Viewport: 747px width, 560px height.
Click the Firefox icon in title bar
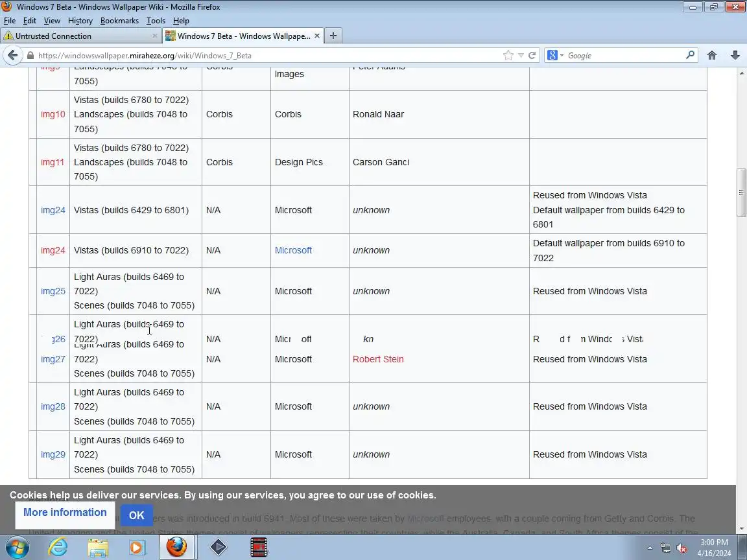pyautogui.click(x=6, y=6)
